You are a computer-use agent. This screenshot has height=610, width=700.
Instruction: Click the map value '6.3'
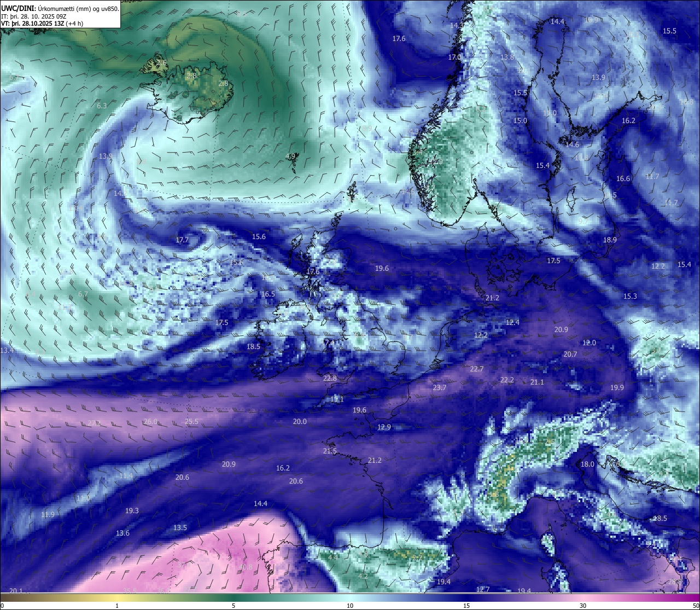[102, 106]
